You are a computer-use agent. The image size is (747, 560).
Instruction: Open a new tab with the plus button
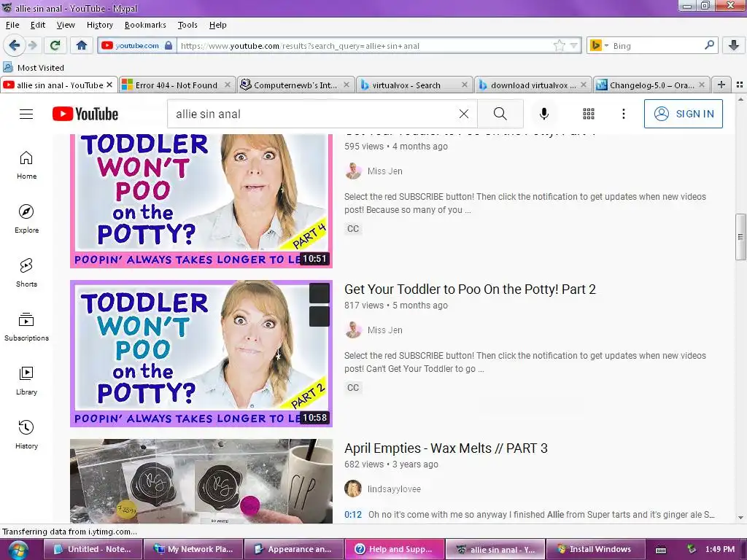[x=721, y=85]
